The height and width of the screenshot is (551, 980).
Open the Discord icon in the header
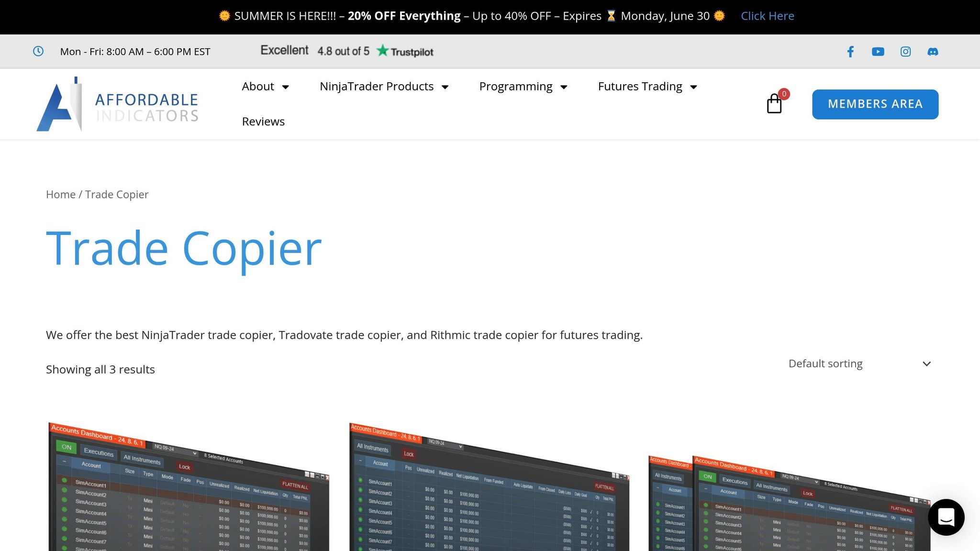pos(933,51)
